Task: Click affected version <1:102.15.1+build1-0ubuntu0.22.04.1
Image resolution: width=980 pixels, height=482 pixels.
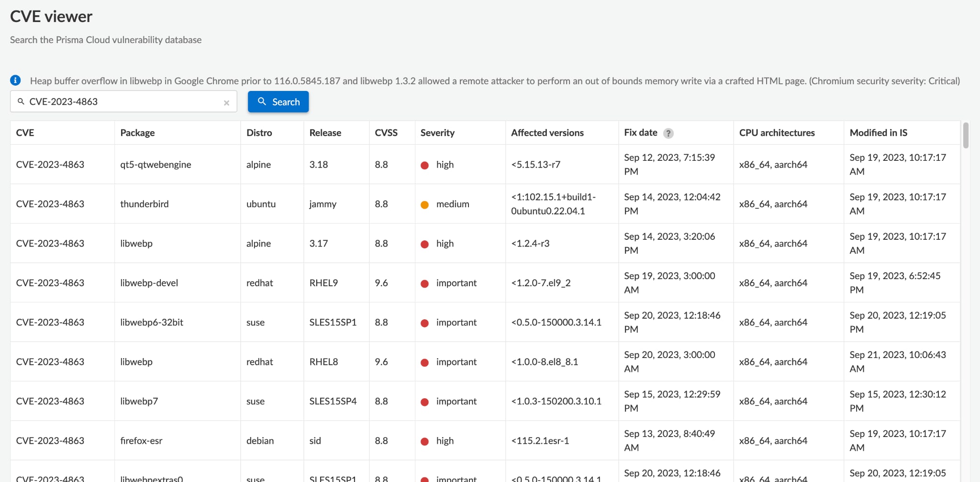Action: click(x=553, y=204)
